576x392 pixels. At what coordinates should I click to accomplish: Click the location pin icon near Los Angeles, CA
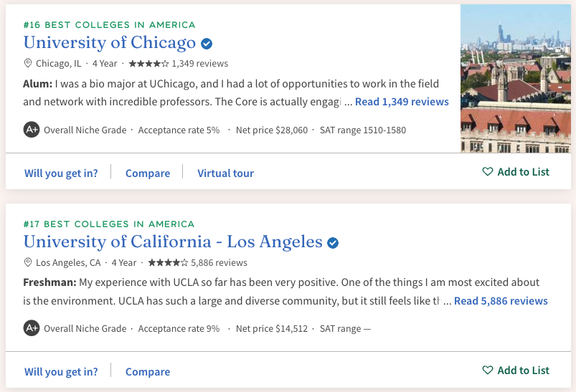pos(27,262)
